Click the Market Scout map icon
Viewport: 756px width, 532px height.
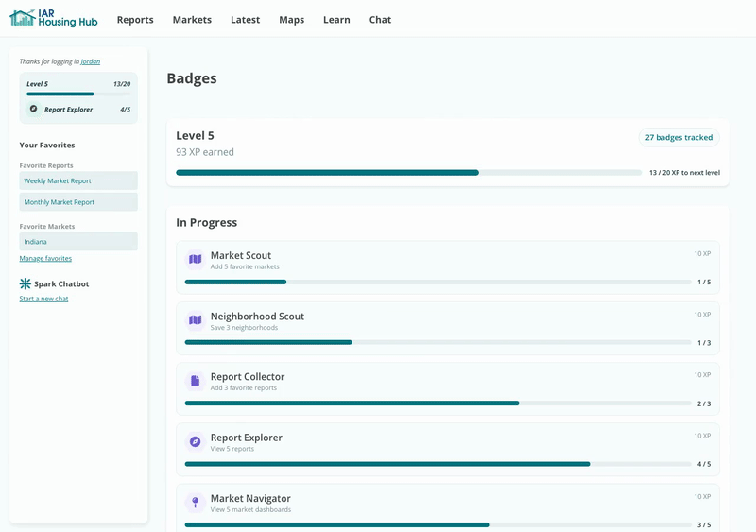196,260
